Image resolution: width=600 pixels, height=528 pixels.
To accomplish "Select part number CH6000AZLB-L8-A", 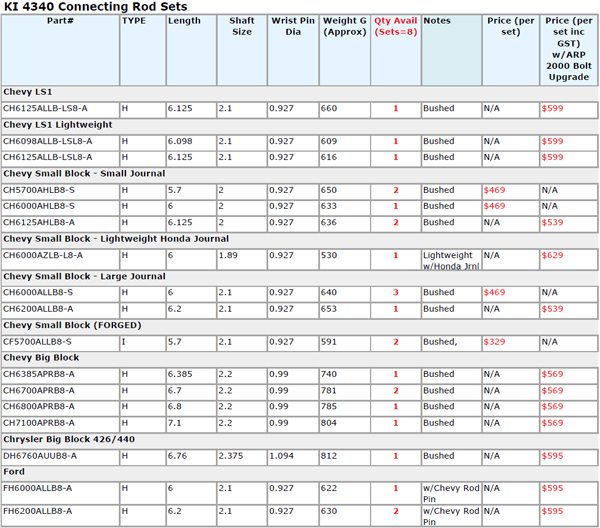I will pyautogui.click(x=43, y=255).
